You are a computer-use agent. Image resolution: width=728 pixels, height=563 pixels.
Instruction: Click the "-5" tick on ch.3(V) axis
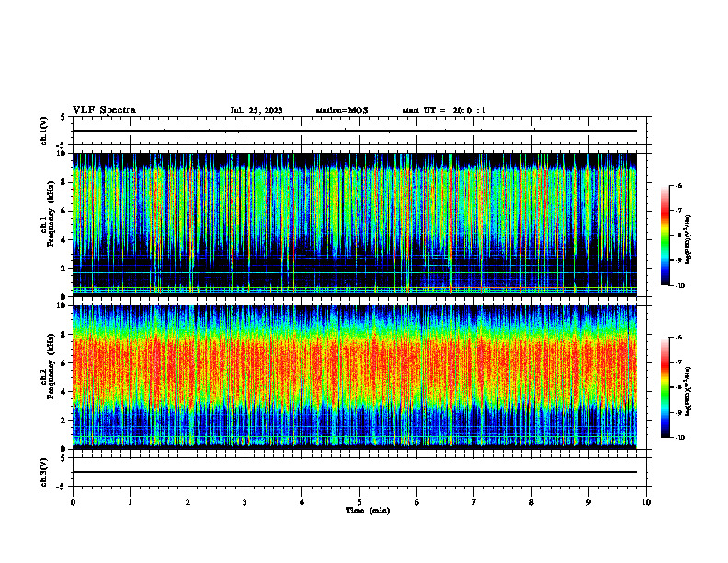pyautogui.click(x=62, y=487)
